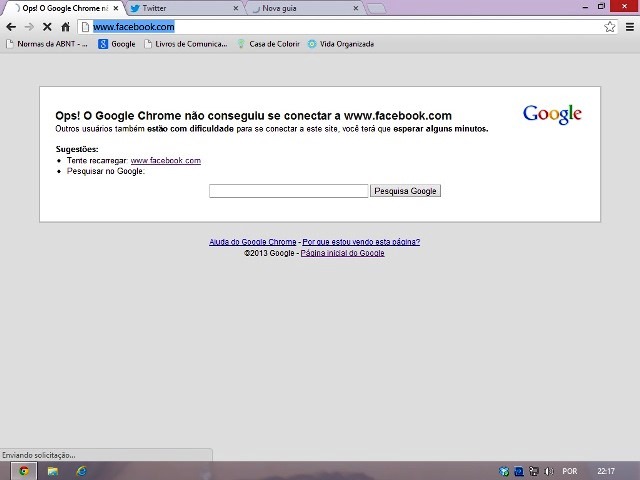Click the POR language indicator
Image resolution: width=640 pixels, height=480 pixels.
[569, 471]
